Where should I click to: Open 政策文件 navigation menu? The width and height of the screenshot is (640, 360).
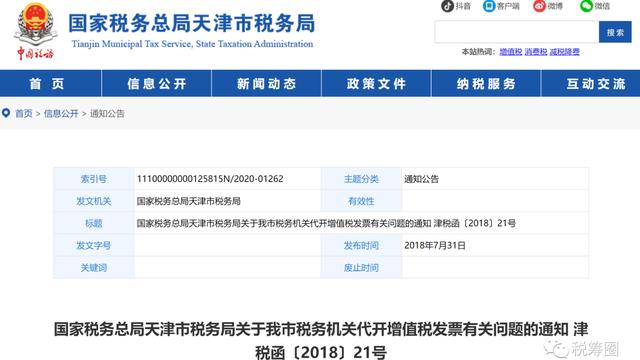pyautogui.click(x=376, y=84)
